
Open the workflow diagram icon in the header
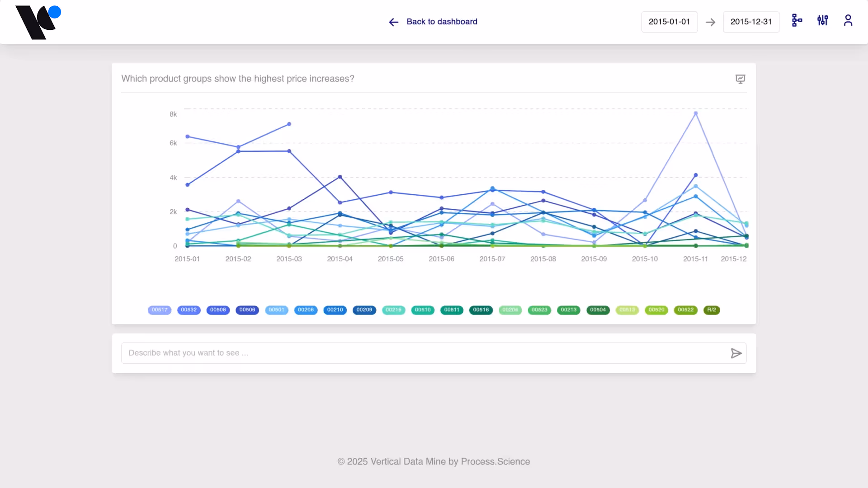797,21
